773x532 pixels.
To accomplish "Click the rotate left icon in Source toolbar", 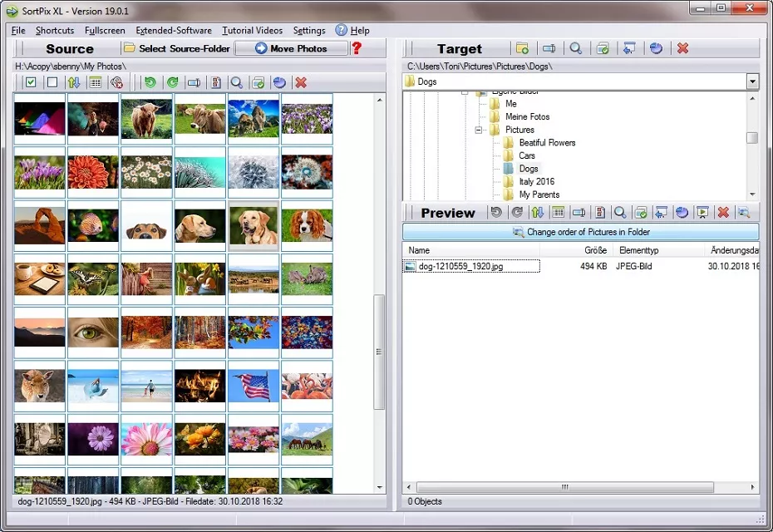I will (150, 82).
